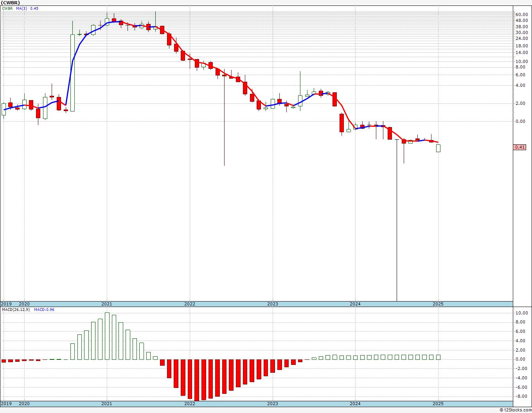Click the -2.00 label on the MACD axis
This screenshot has width=532, height=413.
tap(522, 369)
